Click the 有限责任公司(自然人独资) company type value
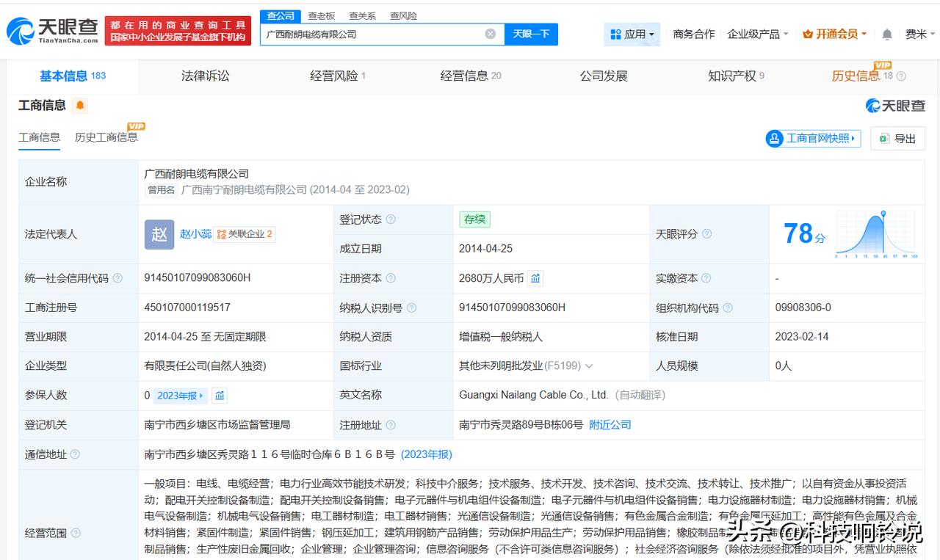 pyautogui.click(x=206, y=366)
